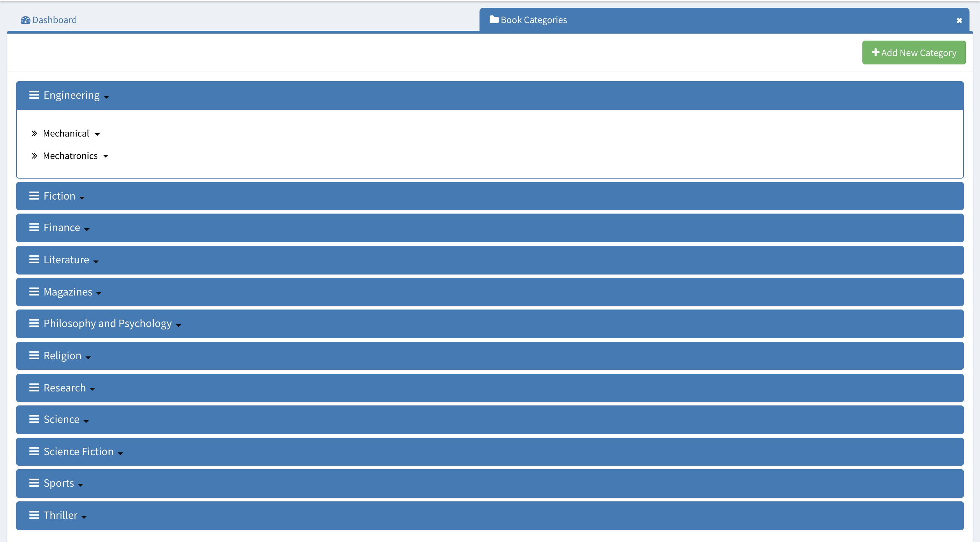The height and width of the screenshot is (542, 980).
Task: Click the hamburger icon beside Magazines
Action: pos(34,292)
